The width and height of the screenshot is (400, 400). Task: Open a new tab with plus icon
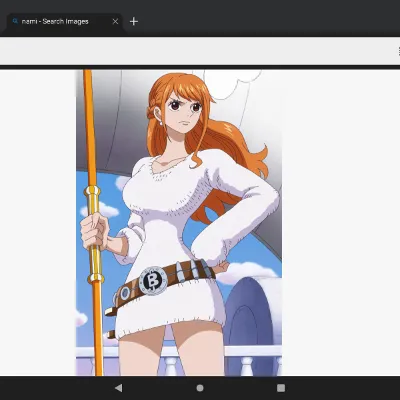pos(134,22)
